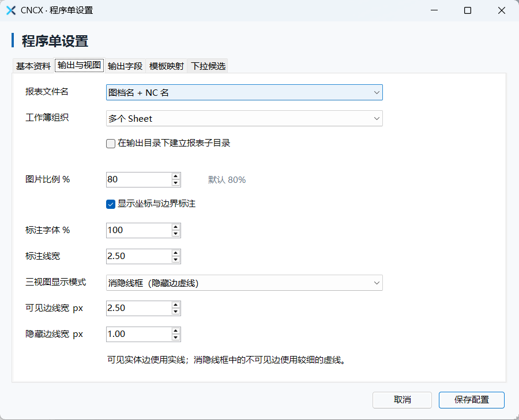The width and height of the screenshot is (519, 420).
Task: Open the 报表文件名 dropdown
Action: click(x=245, y=92)
